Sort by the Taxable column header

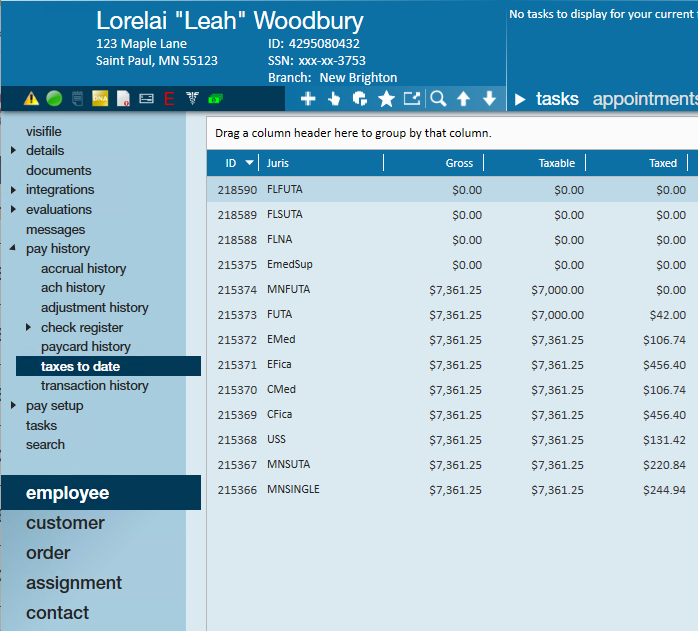click(534, 163)
